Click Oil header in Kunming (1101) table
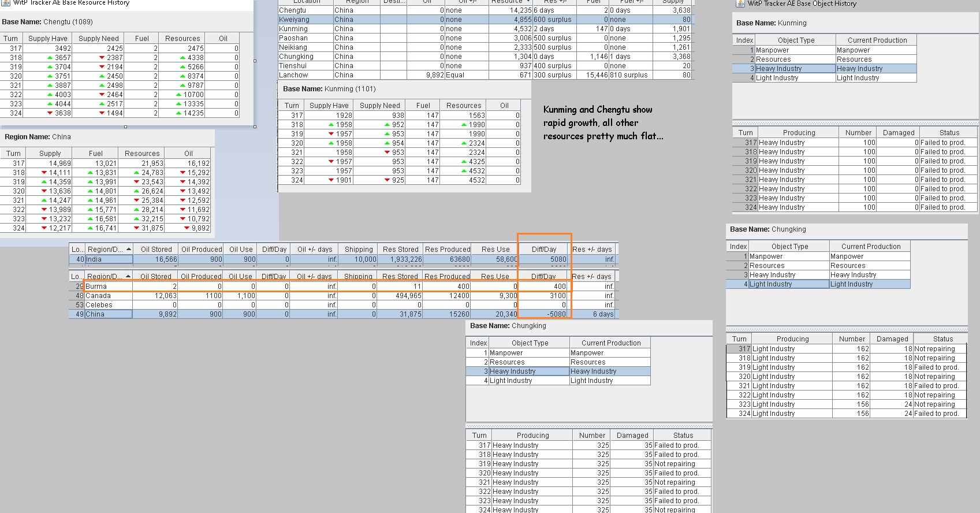Screen dimensions: 980x513 [505, 106]
